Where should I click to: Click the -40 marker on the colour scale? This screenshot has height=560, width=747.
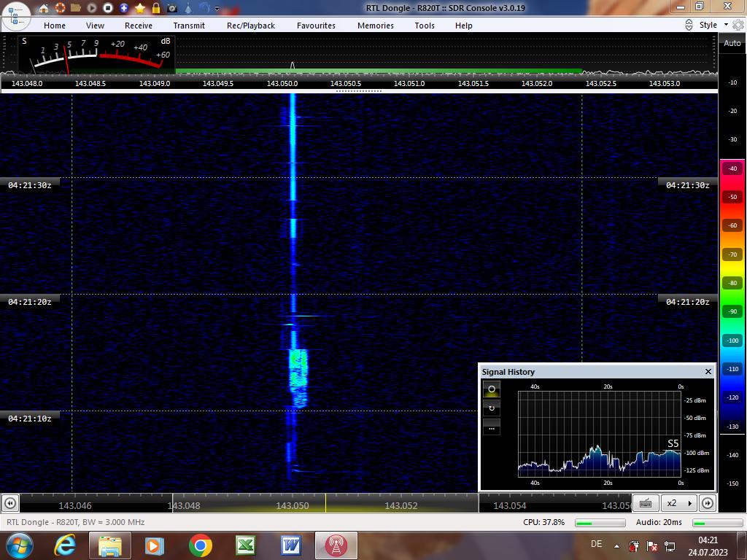coord(732,168)
